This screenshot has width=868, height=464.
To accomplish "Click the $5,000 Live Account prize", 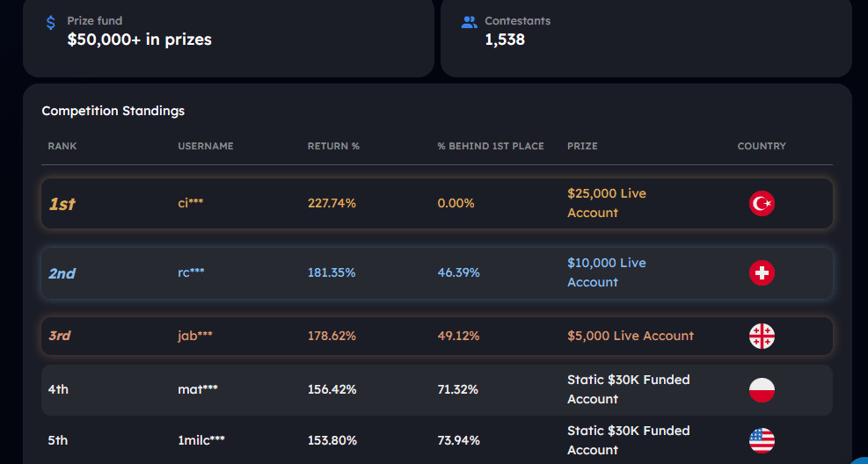I will point(631,336).
